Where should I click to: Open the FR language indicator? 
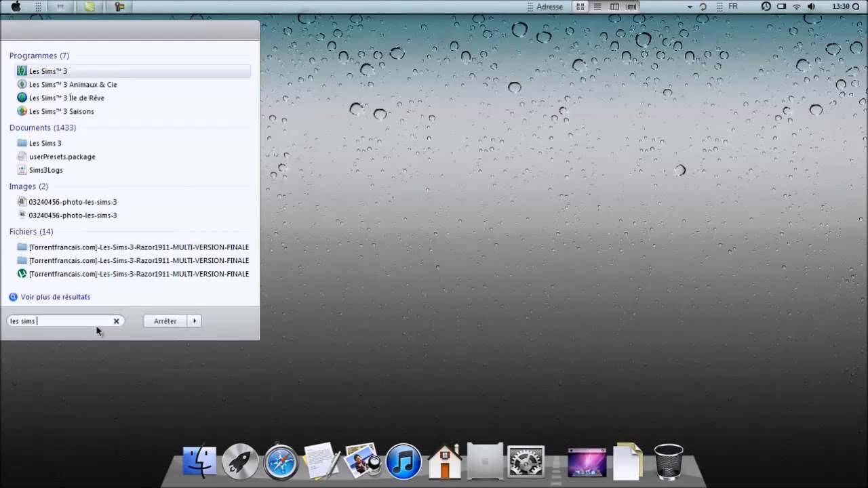(x=733, y=7)
